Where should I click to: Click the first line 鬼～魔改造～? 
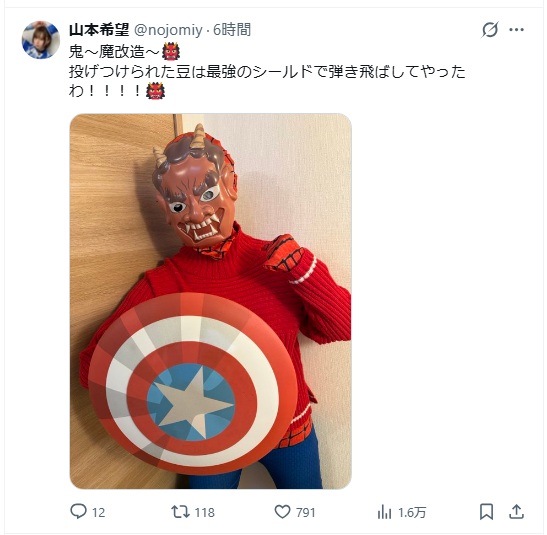(124, 52)
